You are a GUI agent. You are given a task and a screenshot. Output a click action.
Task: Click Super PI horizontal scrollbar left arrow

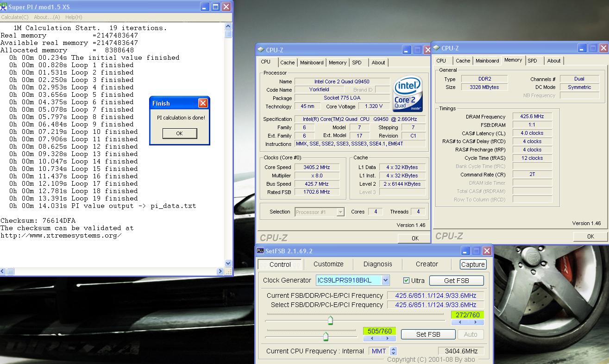3,271
